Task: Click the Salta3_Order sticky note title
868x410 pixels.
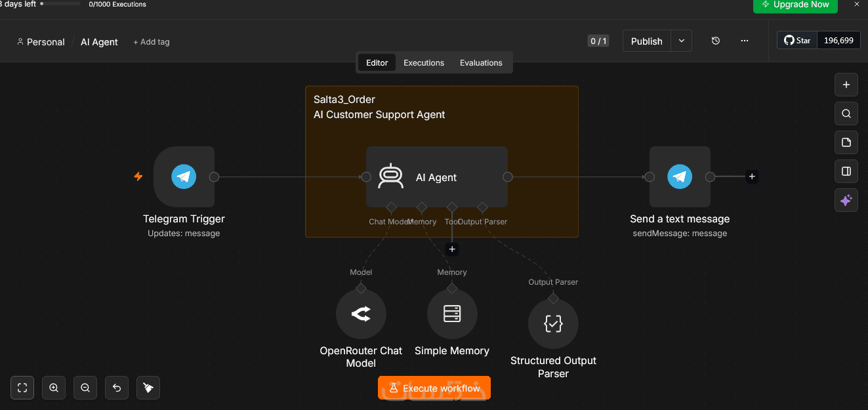Action: [x=344, y=100]
